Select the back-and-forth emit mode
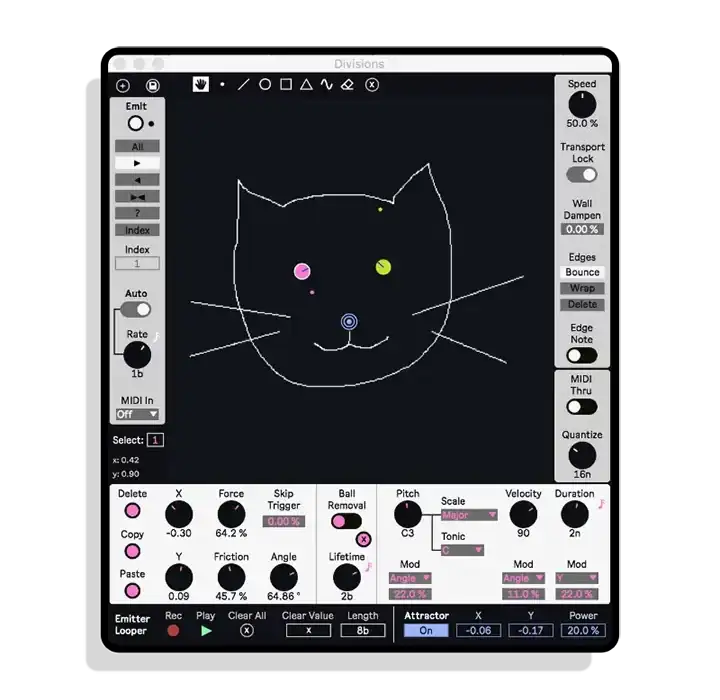The image size is (720, 700). pyautogui.click(x=137, y=197)
